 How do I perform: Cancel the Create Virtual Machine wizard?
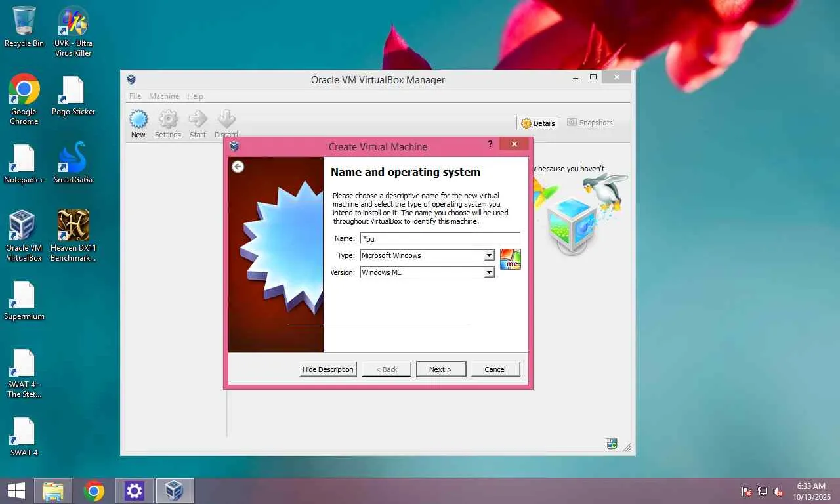495,369
